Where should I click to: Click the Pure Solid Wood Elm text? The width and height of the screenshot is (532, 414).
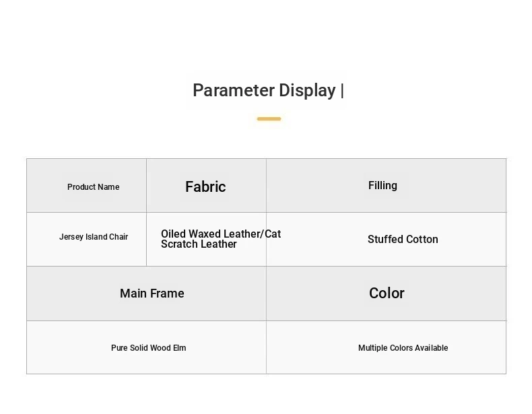pyautogui.click(x=149, y=348)
